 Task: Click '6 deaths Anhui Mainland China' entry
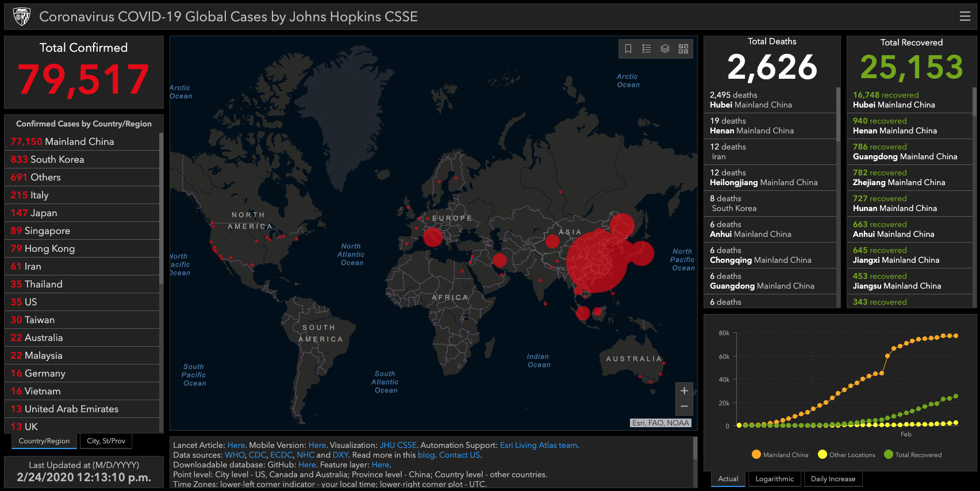[770, 229]
